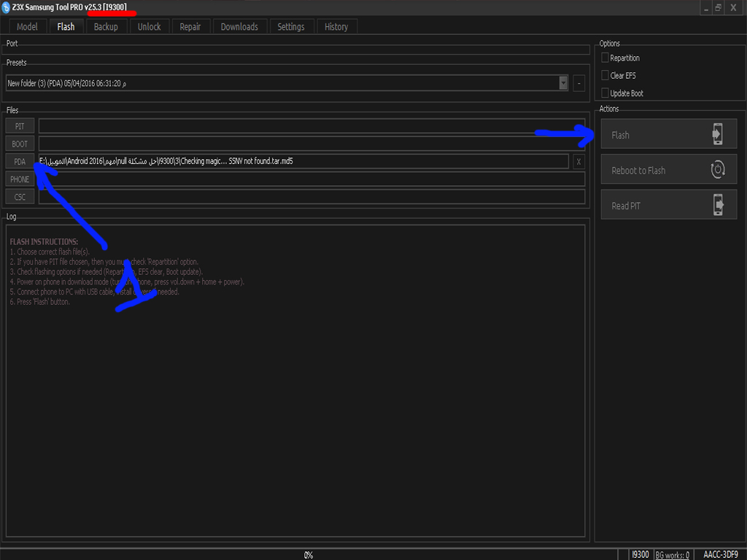Click the power icon on Reboot to Flash
This screenshot has height=560, width=747.
pyautogui.click(x=718, y=169)
